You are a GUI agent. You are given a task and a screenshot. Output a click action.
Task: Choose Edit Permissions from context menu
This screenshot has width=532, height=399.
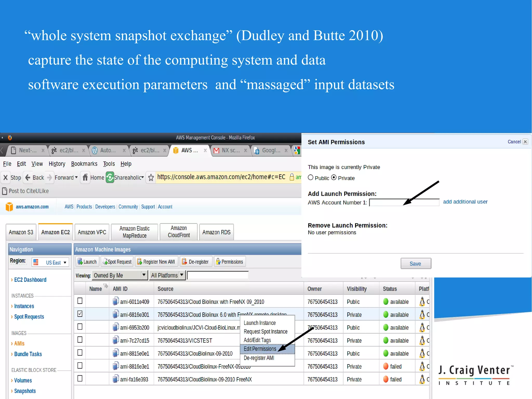pyautogui.click(x=268, y=349)
